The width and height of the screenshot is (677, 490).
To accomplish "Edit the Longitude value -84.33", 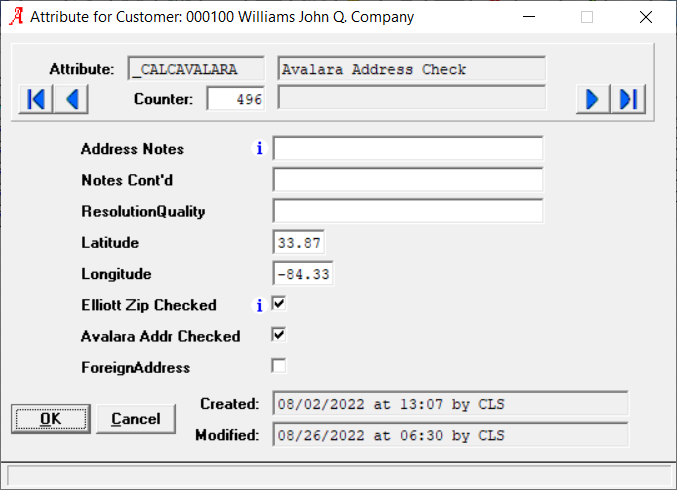I will (303, 273).
